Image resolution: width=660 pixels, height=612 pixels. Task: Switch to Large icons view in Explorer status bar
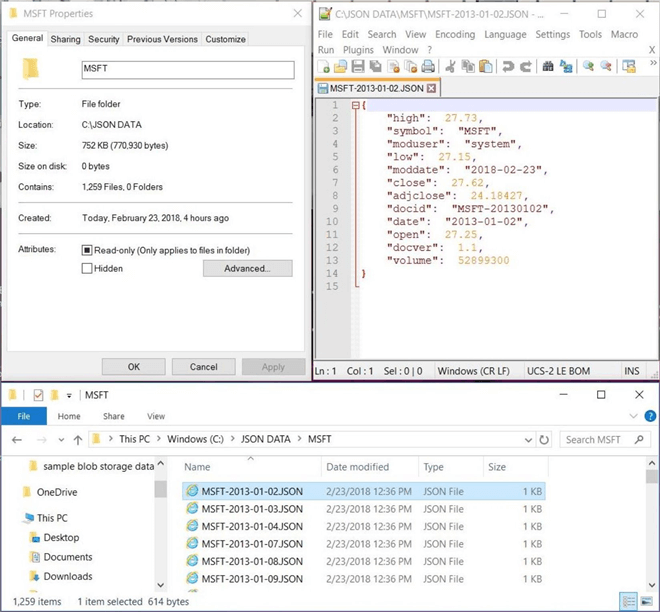pos(646,602)
